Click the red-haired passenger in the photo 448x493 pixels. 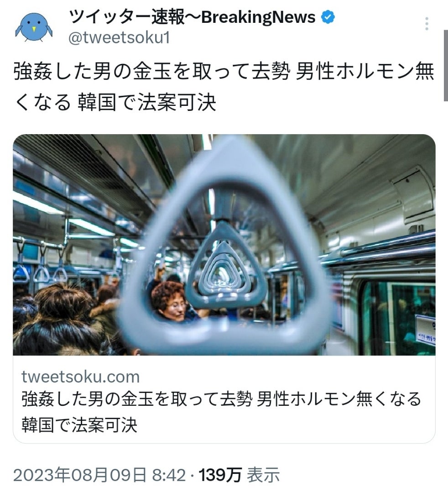click(170, 301)
